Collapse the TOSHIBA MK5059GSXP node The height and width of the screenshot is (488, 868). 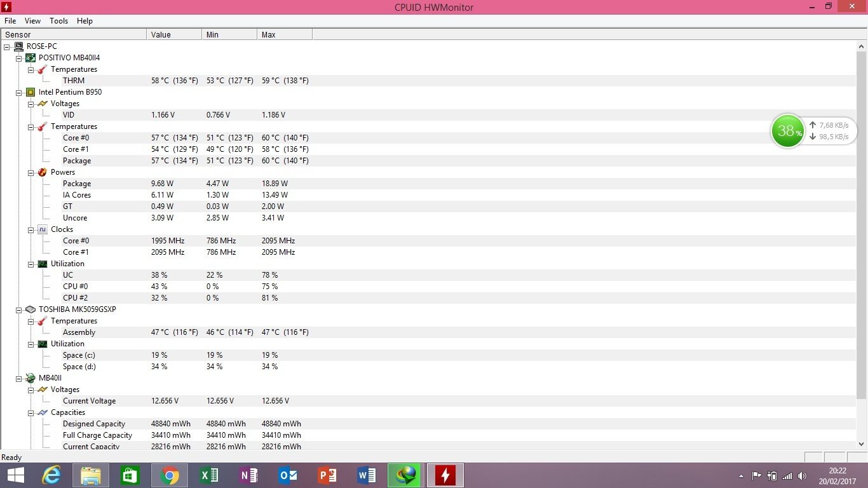(18, 309)
